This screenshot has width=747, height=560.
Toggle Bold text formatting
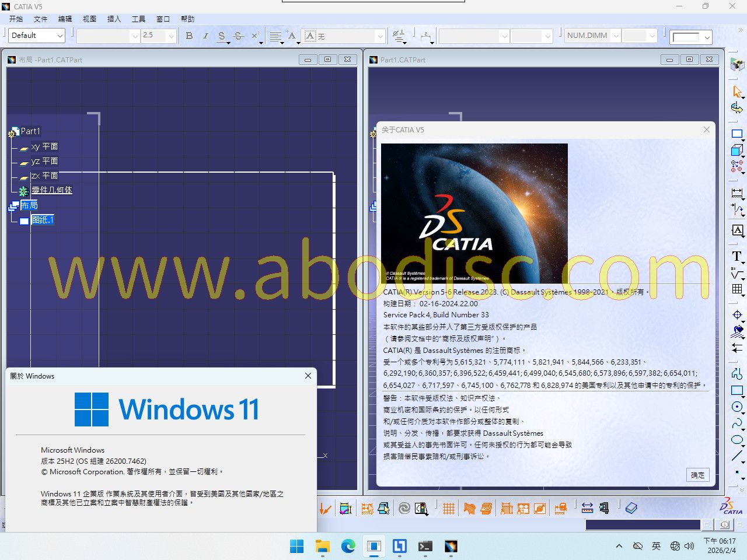(x=189, y=36)
